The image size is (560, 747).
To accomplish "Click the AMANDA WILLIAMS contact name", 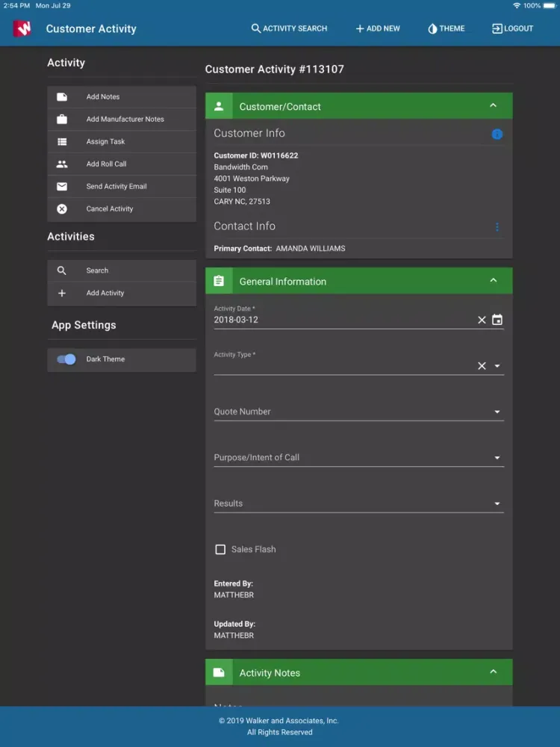I will tap(311, 249).
